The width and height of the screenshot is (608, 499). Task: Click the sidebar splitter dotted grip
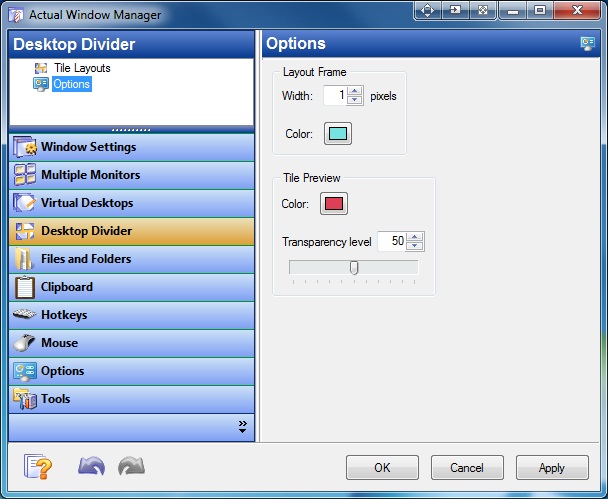point(131,130)
